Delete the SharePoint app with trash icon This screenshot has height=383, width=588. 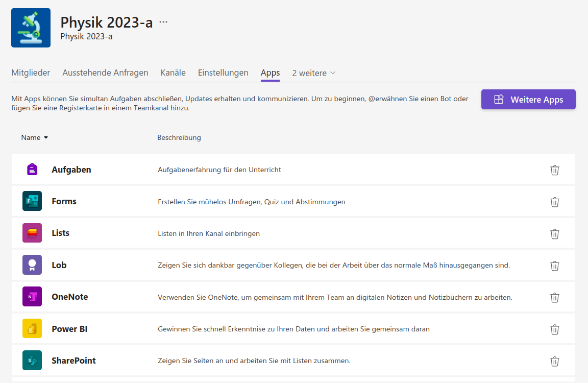555,361
